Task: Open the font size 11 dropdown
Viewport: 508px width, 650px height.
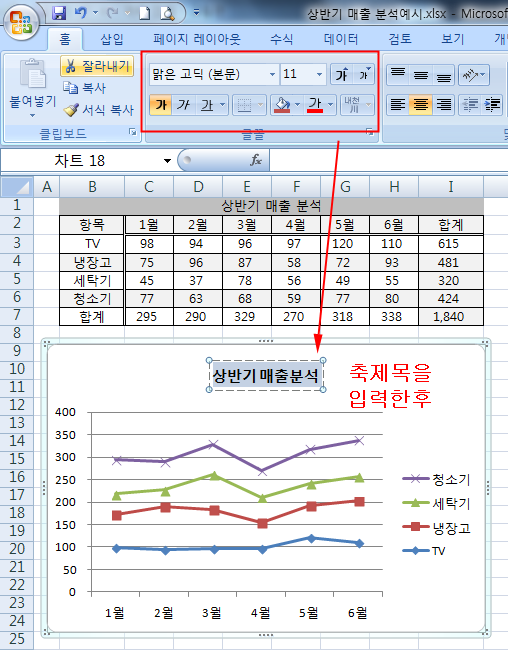Action: [x=319, y=75]
